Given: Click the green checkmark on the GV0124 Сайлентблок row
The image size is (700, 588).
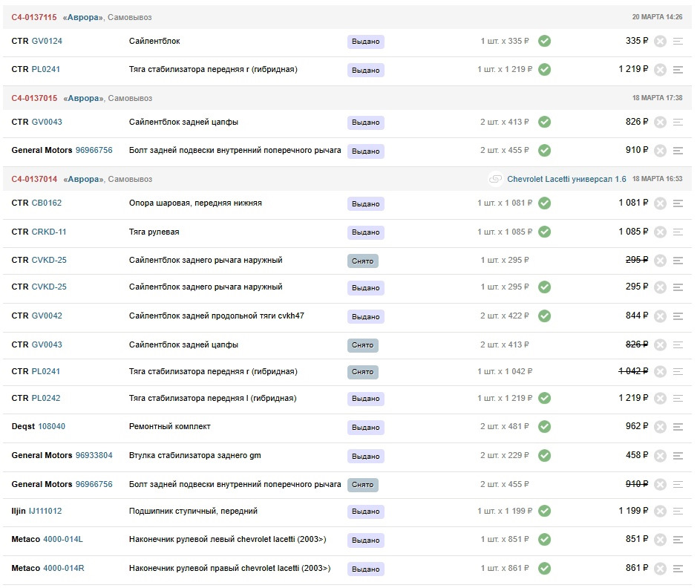Looking at the screenshot, I should [x=544, y=41].
